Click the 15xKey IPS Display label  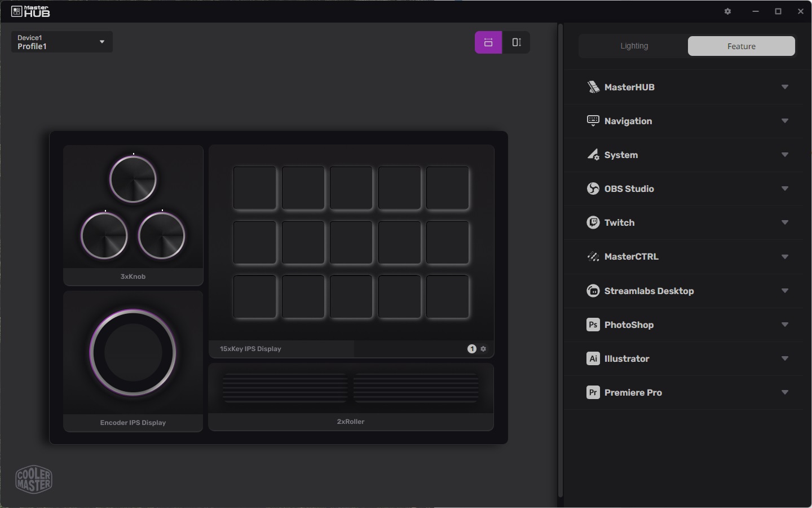(x=250, y=349)
